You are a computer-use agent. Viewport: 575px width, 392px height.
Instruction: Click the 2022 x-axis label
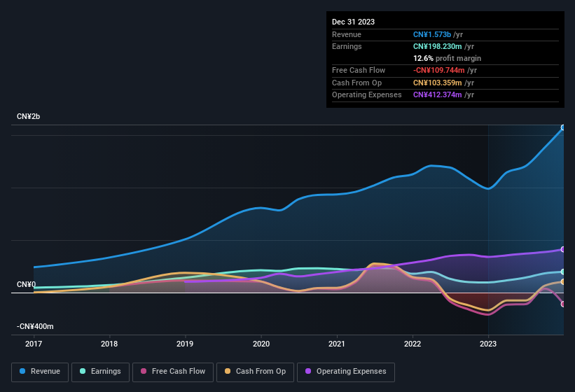point(413,344)
